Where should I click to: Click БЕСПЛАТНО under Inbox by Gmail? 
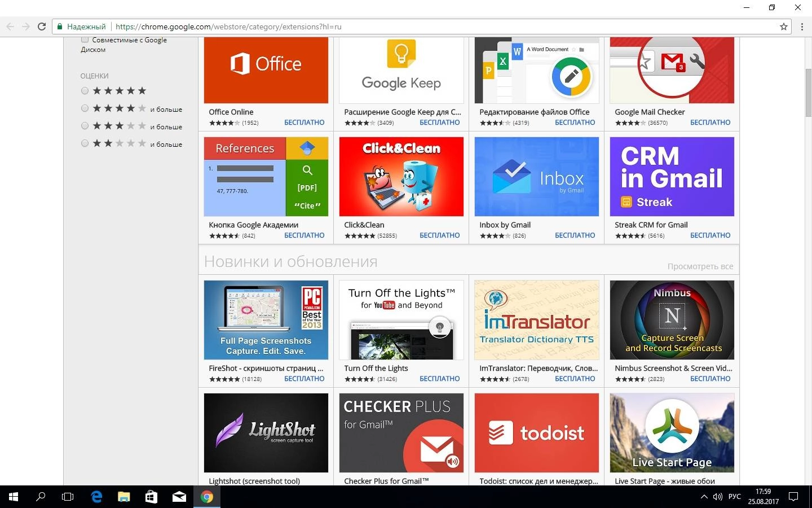click(575, 235)
